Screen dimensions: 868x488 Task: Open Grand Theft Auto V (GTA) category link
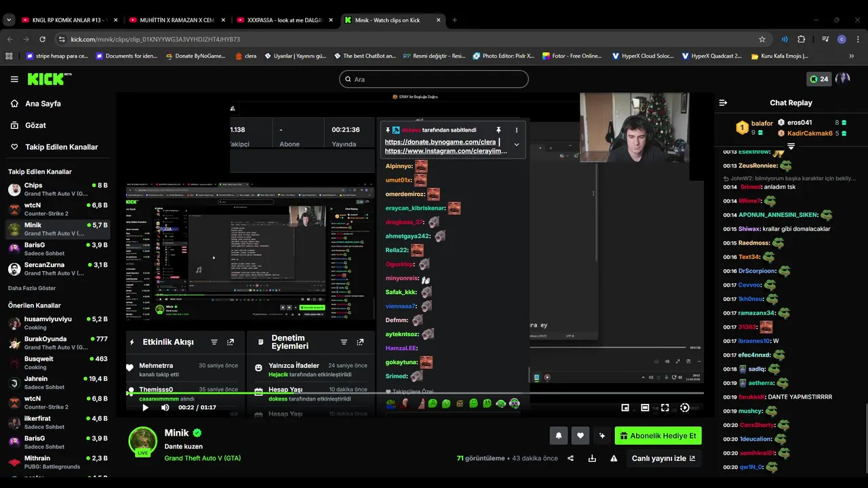pos(203,458)
